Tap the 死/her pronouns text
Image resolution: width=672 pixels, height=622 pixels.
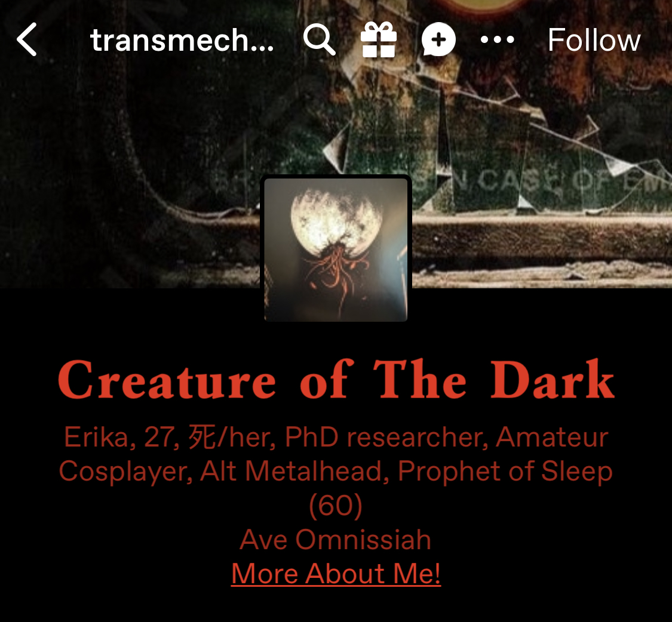click(x=232, y=438)
